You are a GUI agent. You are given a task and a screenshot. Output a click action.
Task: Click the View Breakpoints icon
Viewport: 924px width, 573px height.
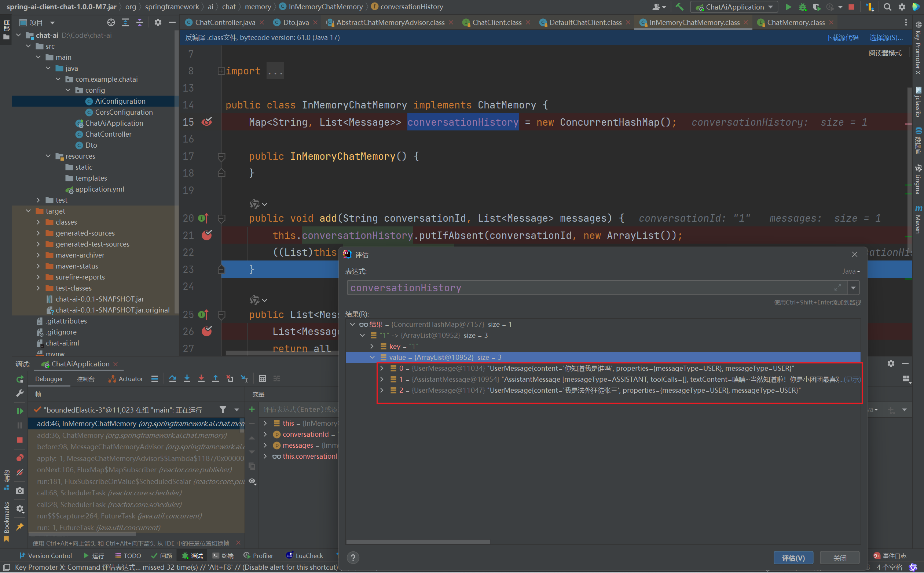20,458
